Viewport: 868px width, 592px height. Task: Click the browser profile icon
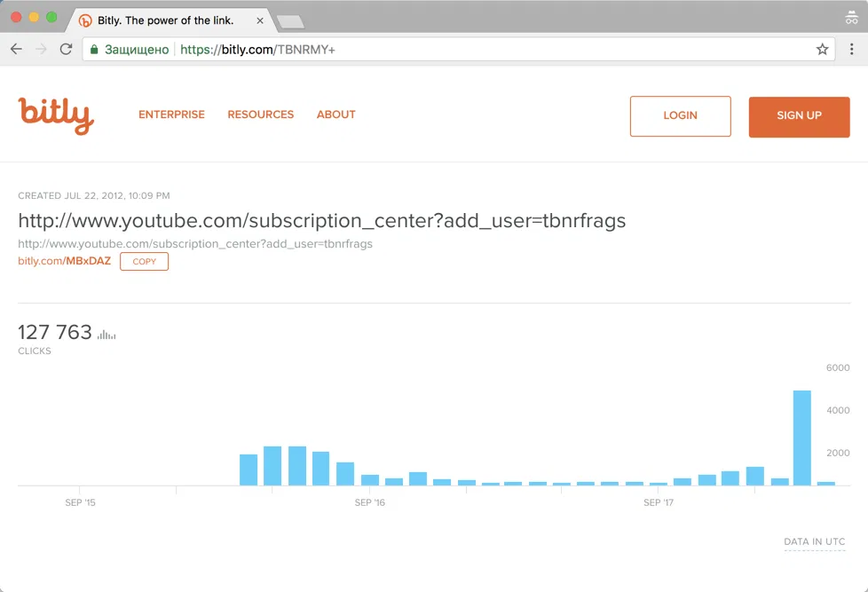851,17
